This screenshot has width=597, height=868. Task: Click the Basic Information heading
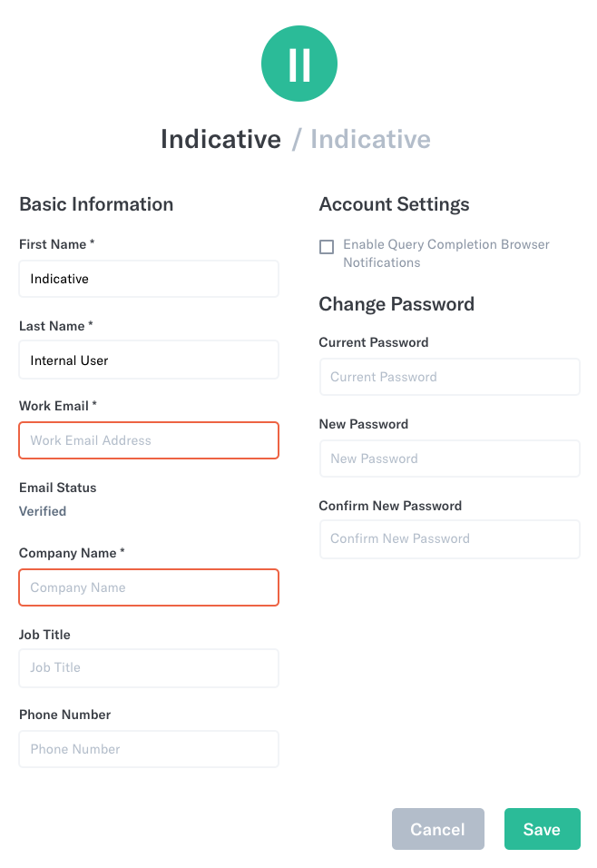(x=96, y=204)
